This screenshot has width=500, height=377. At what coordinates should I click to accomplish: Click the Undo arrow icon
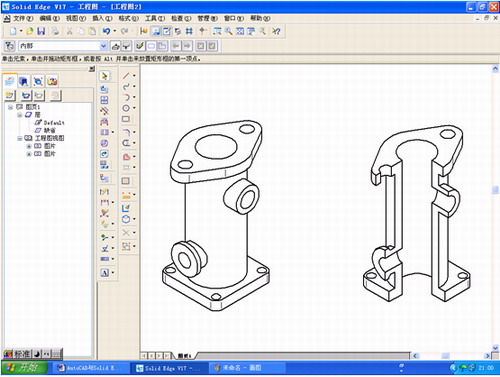pos(106,31)
